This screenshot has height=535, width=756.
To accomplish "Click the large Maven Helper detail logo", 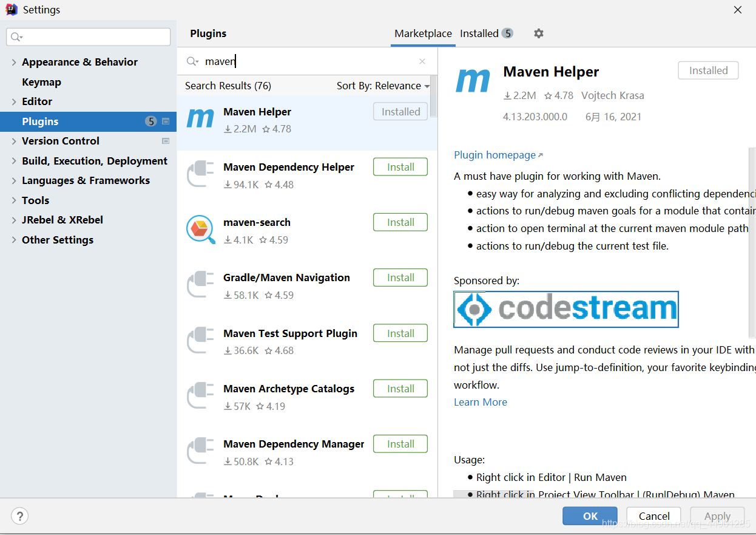I will 473,80.
